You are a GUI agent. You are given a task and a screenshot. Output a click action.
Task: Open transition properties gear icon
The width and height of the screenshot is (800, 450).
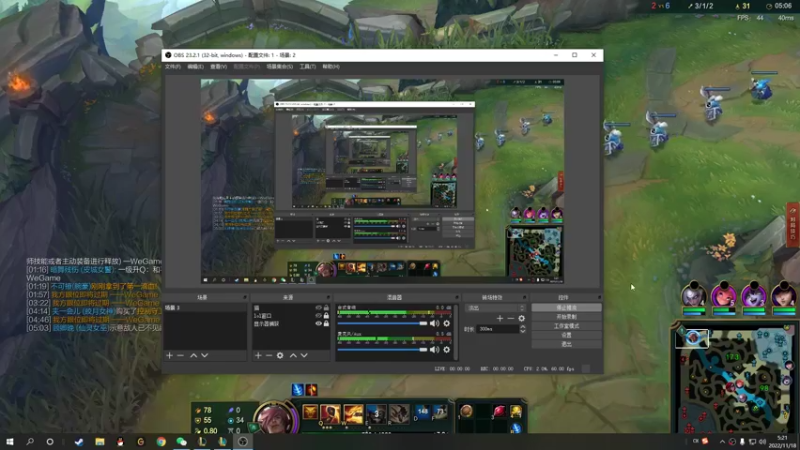(x=521, y=318)
